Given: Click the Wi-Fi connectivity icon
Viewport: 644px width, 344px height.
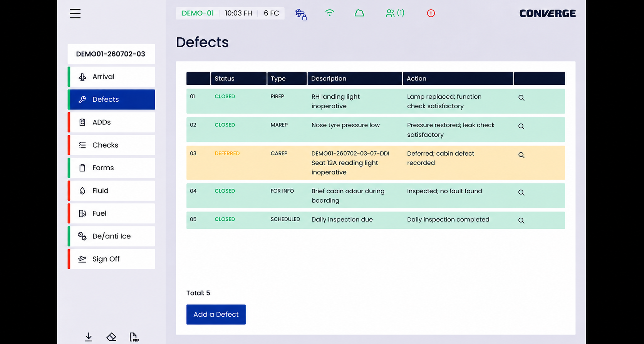Looking at the screenshot, I should [x=330, y=13].
